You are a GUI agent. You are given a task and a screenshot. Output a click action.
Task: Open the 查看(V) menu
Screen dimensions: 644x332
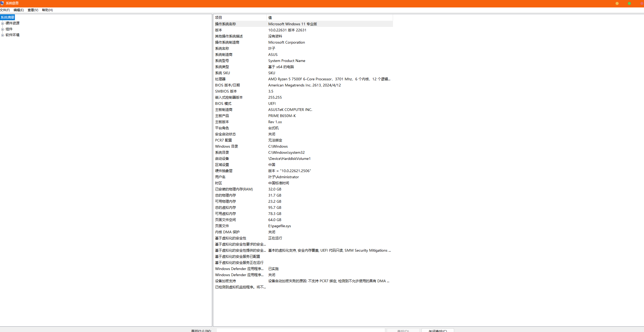(x=33, y=10)
